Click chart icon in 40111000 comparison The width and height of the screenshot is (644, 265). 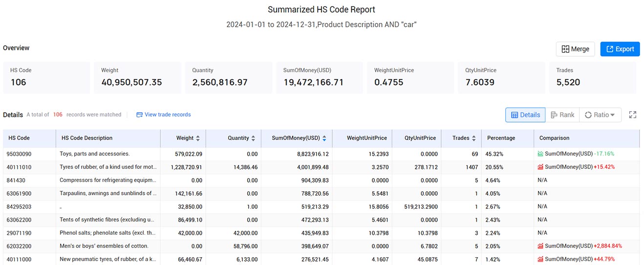(x=540, y=259)
